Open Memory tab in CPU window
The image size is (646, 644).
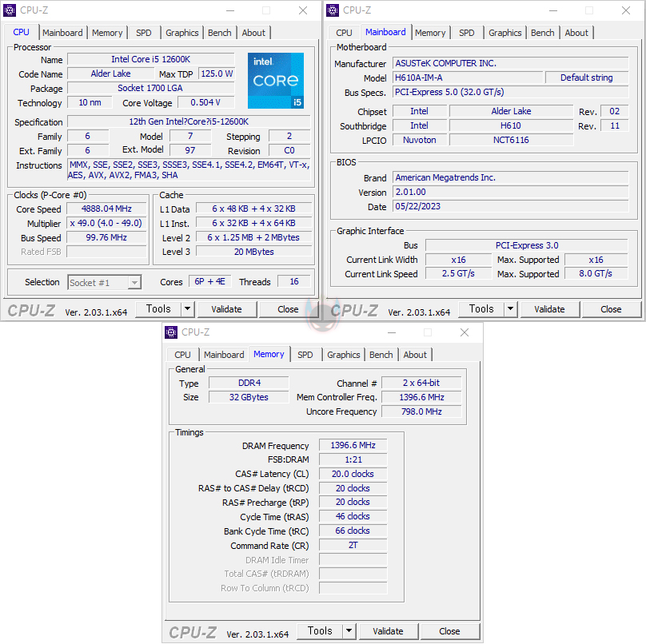click(107, 33)
